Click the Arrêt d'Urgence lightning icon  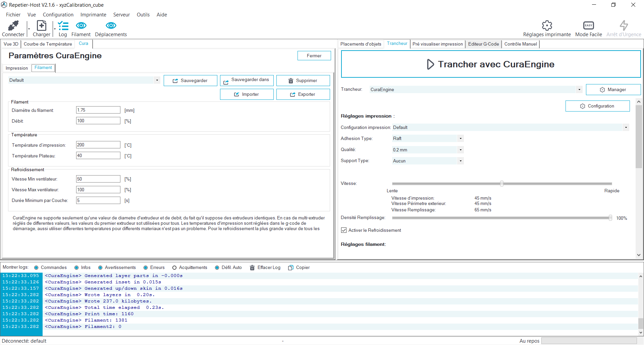[x=624, y=25]
